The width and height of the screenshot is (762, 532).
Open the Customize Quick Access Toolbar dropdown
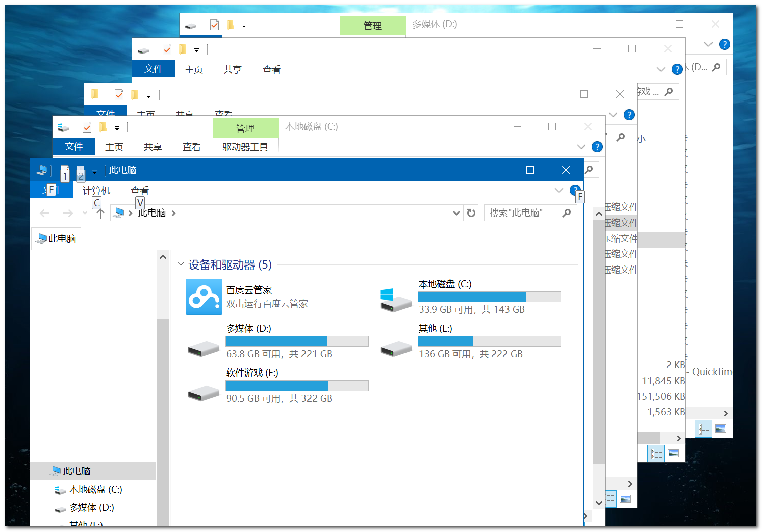tap(94, 171)
